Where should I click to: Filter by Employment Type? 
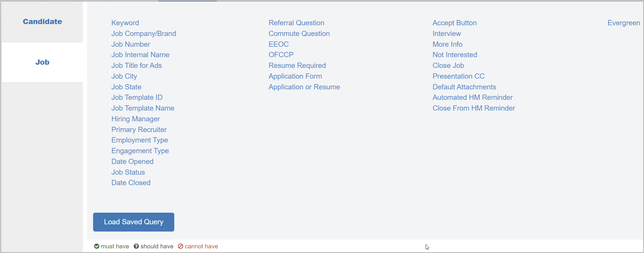tap(140, 140)
